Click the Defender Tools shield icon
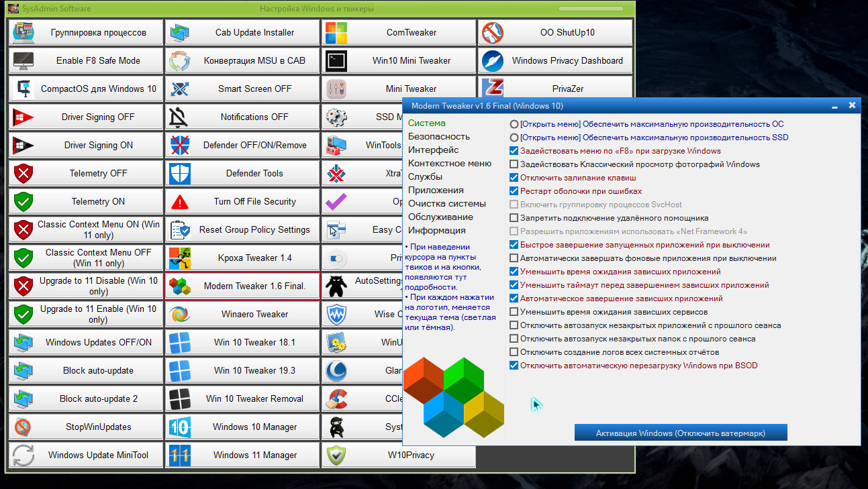The width and height of the screenshot is (868, 489). pyautogui.click(x=180, y=173)
